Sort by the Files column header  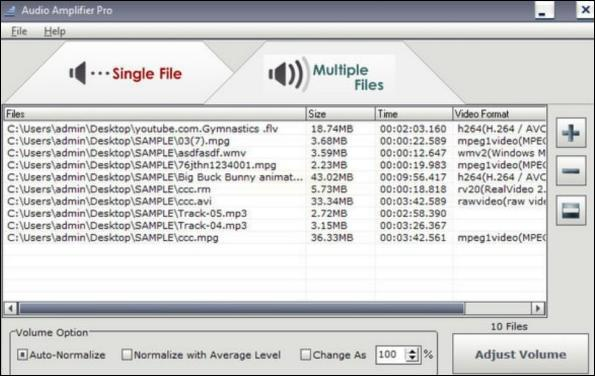pyautogui.click(x=155, y=114)
